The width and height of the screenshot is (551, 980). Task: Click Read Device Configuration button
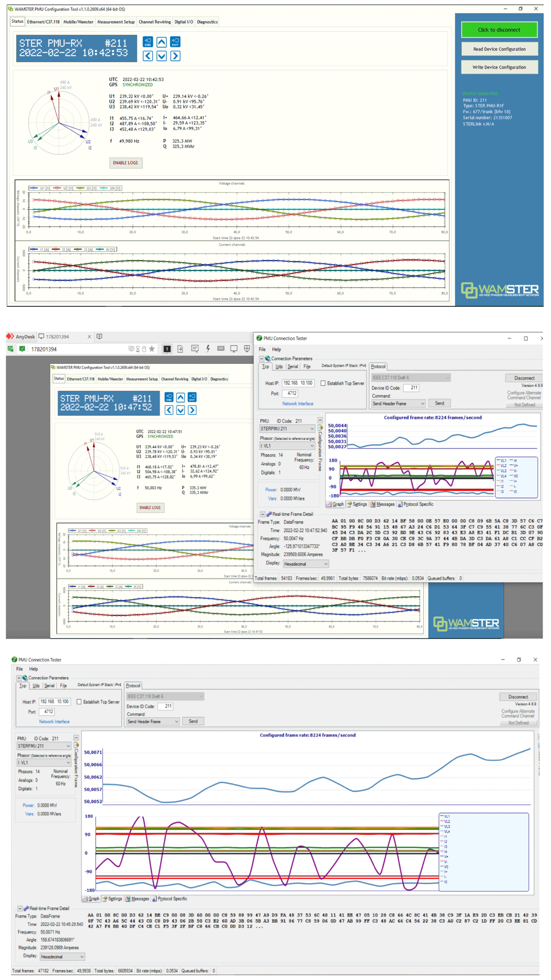pos(499,49)
